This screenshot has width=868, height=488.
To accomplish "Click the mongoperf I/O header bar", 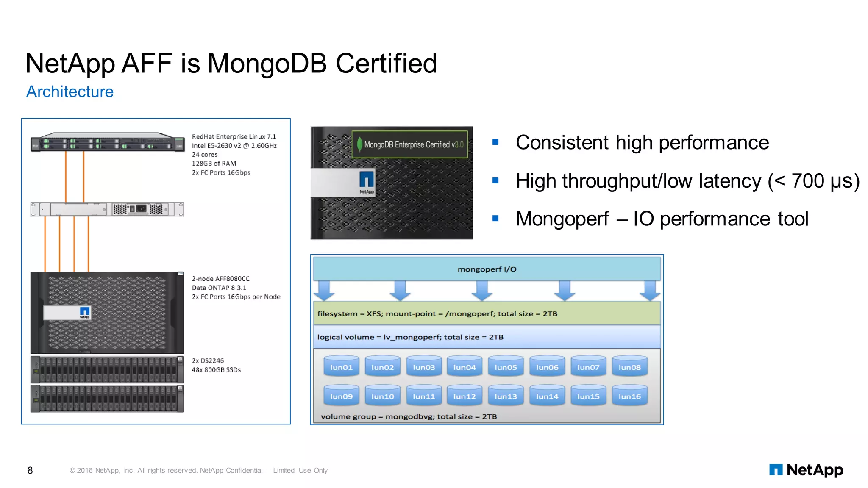I will click(x=487, y=269).
